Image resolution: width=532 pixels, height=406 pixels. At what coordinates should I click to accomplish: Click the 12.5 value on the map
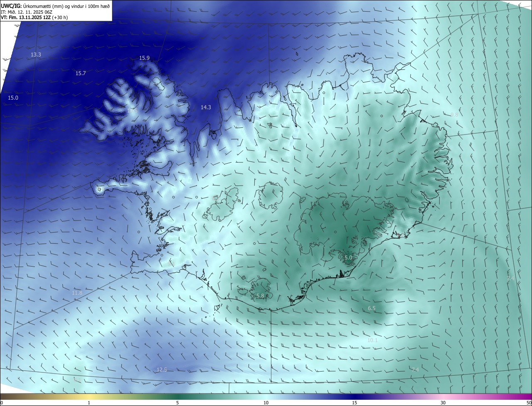(x=162, y=370)
